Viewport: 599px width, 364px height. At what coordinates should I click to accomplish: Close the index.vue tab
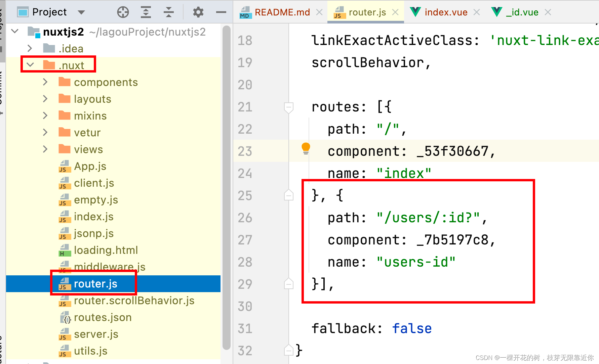click(477, 12)
